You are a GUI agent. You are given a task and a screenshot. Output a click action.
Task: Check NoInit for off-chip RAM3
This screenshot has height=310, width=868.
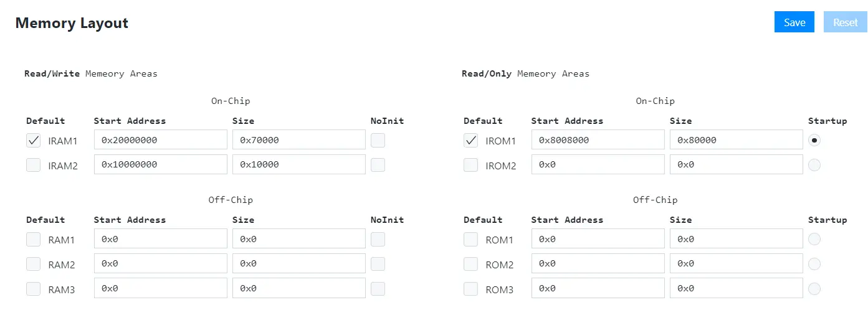coord(378,289)
